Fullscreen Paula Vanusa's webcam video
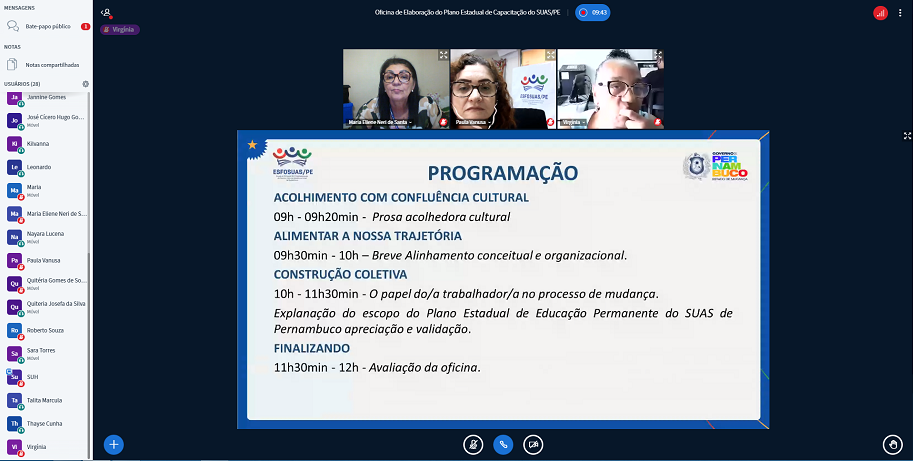This screenshot has height=461, width=913. (549, 56)
